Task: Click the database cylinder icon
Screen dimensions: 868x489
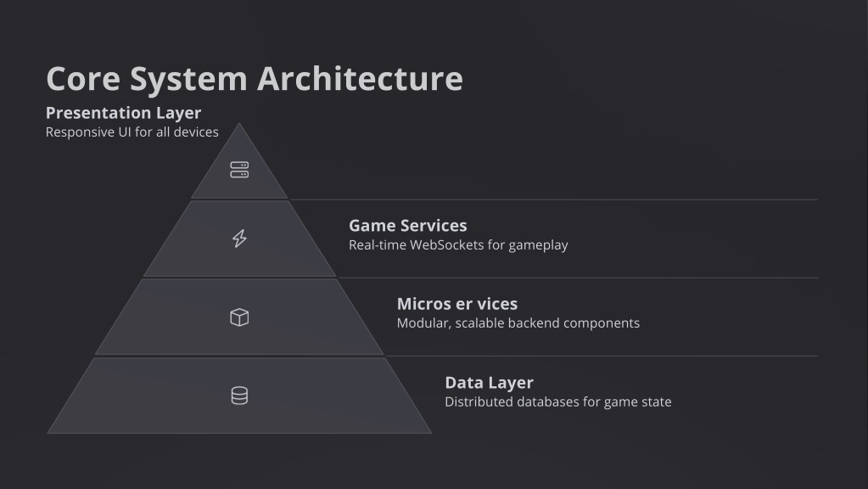Action: point(239,396)
